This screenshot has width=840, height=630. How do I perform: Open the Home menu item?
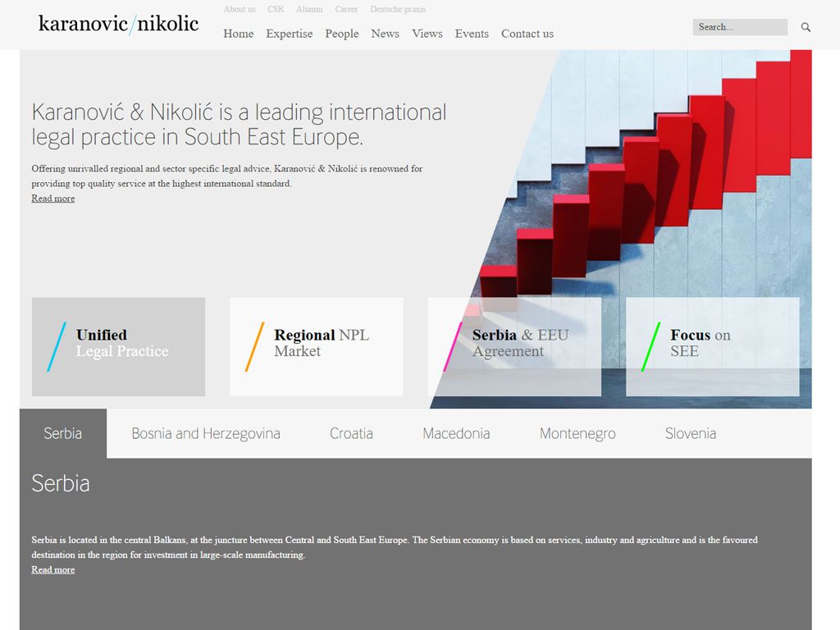point(239,34)
